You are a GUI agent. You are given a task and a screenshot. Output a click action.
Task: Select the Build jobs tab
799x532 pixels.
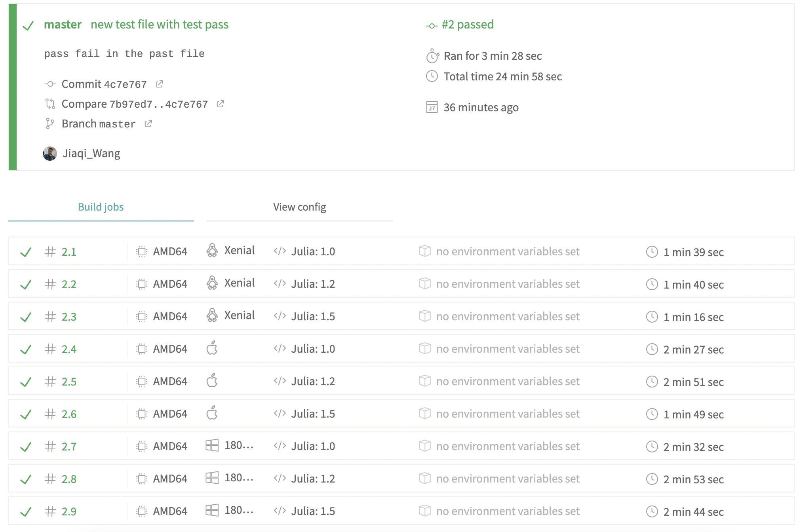coord(101,207)
